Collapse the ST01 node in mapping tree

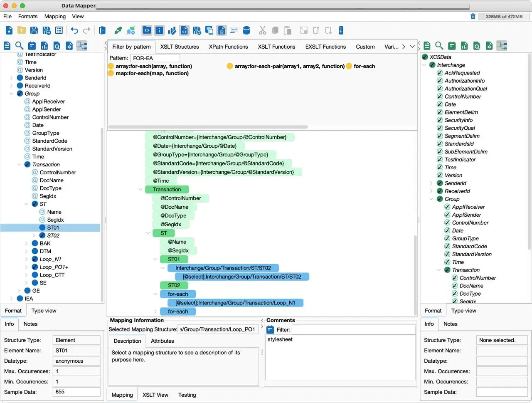coord(155,259)
